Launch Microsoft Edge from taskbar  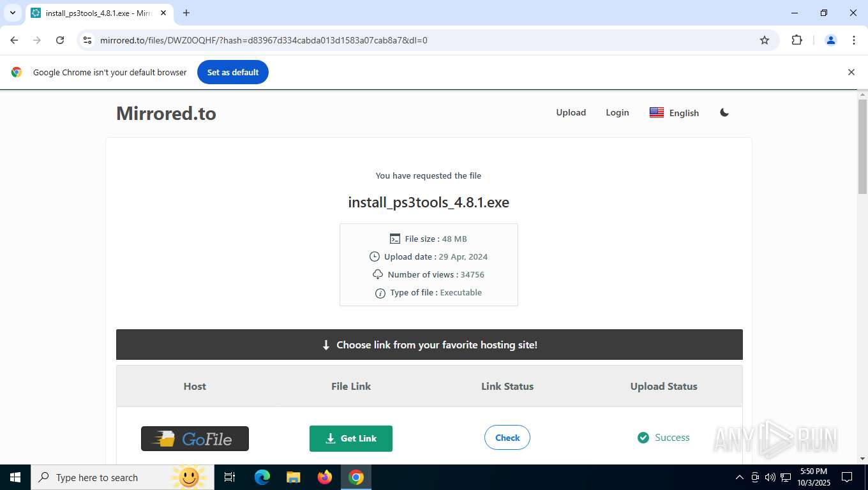pos(262,477)
